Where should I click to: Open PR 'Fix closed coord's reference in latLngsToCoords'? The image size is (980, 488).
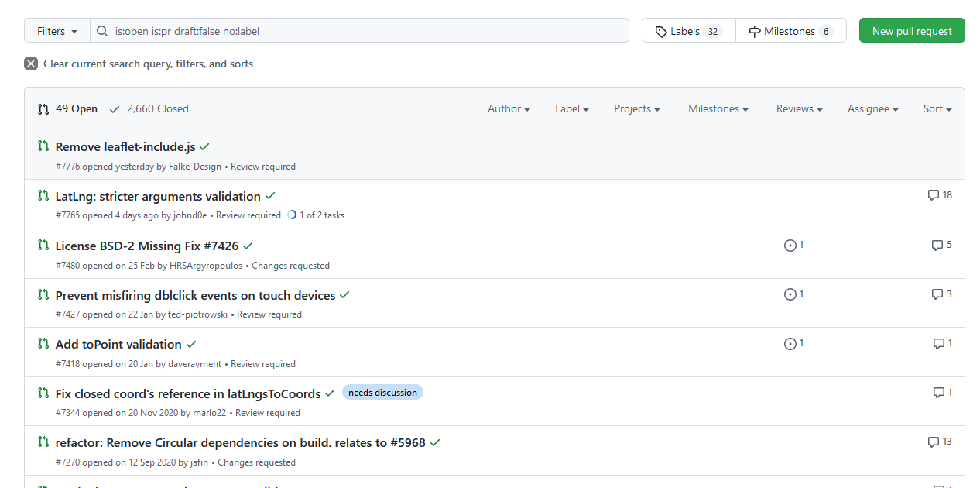point(188,393)
